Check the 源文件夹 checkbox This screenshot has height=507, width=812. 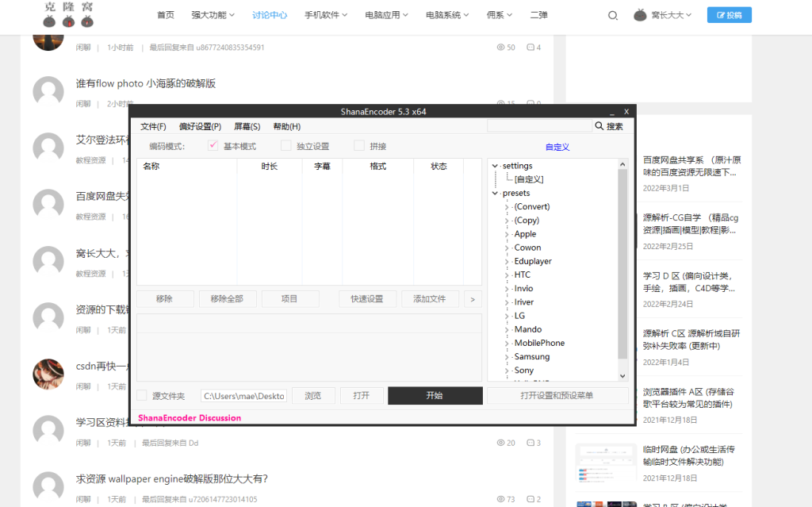(142, 396)
